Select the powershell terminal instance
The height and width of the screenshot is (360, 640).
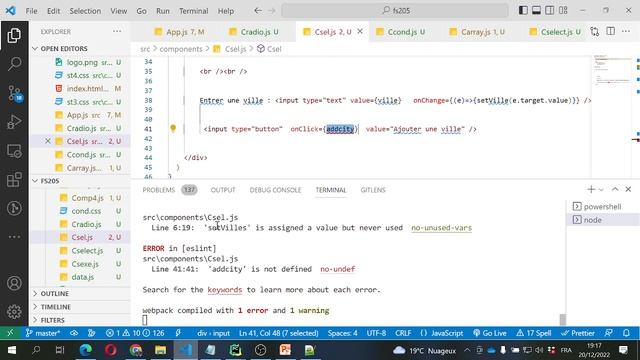[603, 207]
